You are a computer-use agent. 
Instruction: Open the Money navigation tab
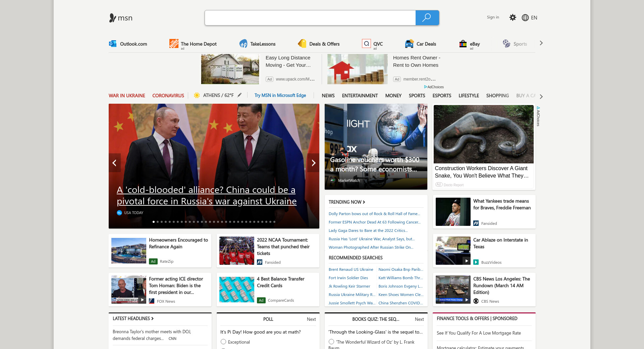tap(393, 96)
